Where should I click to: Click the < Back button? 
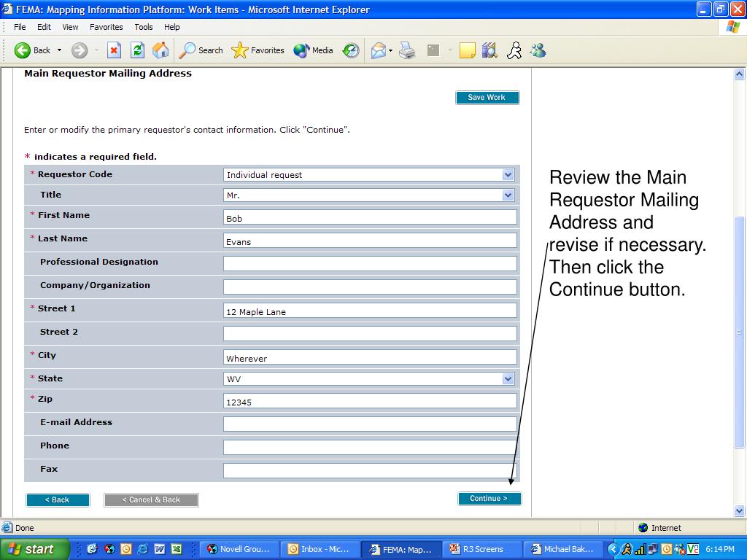(x=58, y=500)
